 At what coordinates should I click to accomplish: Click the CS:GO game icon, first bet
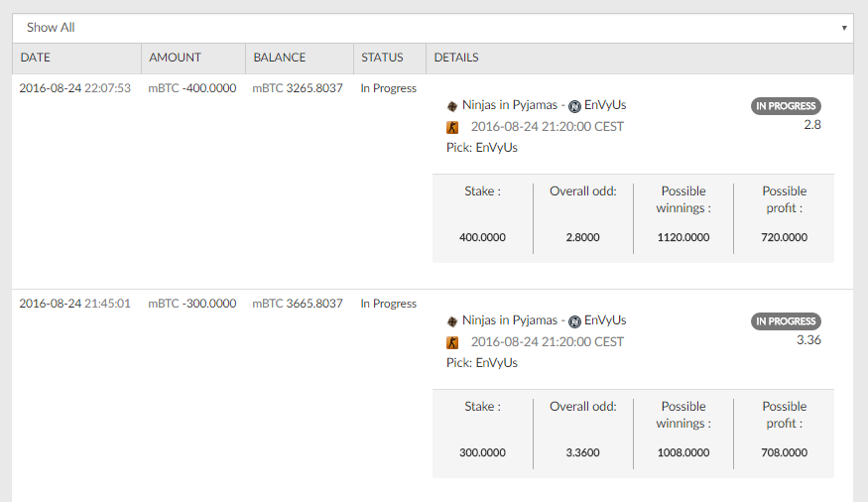[452, 127]
